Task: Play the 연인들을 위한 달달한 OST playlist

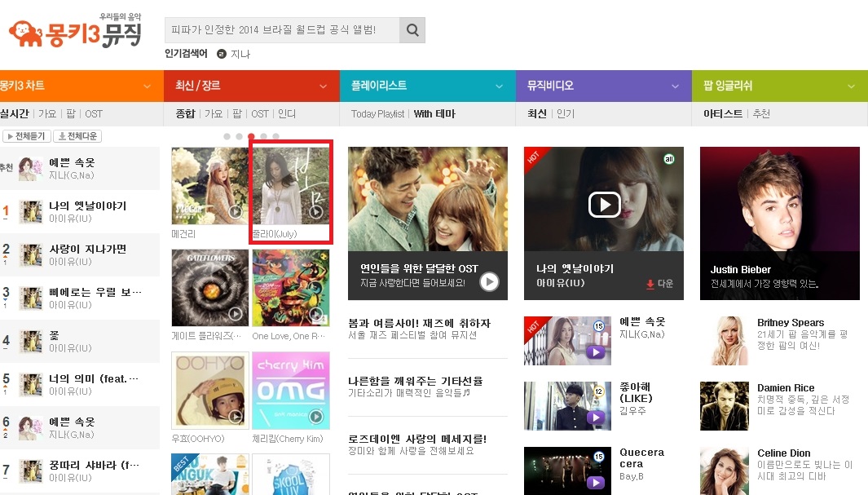Action: 489,282
